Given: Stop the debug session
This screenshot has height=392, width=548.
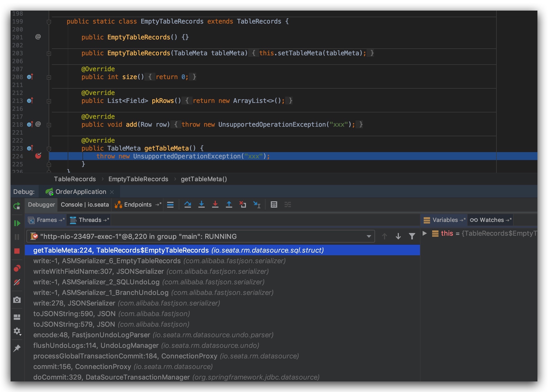Looking at the screenshot, I should click(17, 251).
